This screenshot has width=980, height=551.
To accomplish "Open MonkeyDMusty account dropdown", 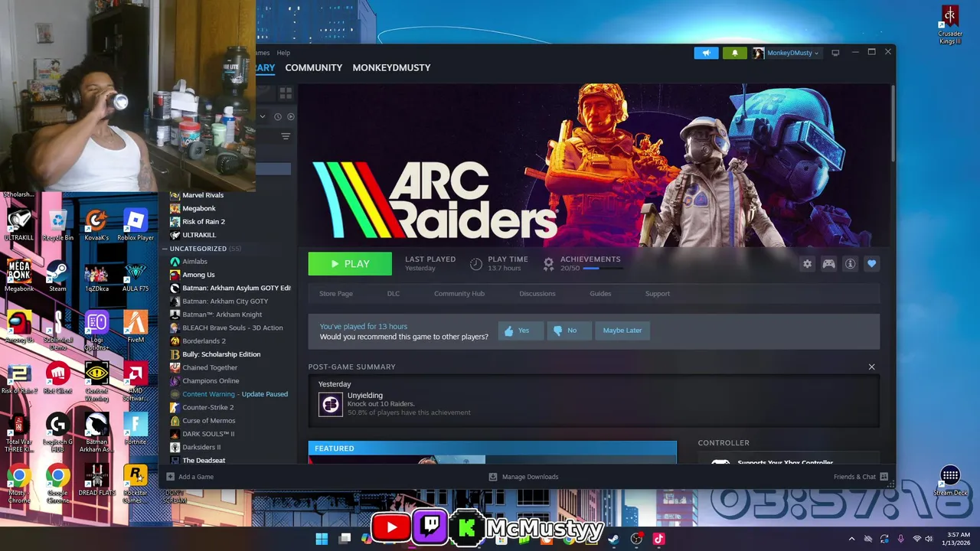I will click(x=786, y=53).
